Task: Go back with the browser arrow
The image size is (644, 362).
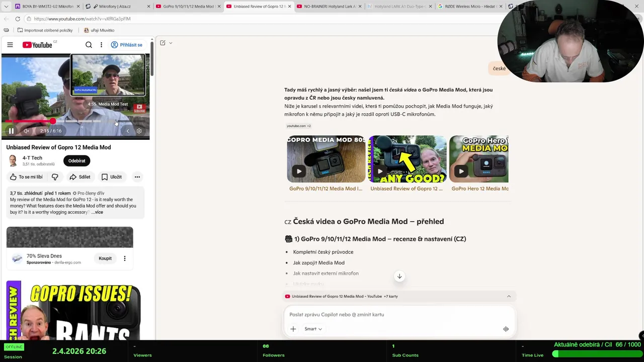Action: [6, 19]
